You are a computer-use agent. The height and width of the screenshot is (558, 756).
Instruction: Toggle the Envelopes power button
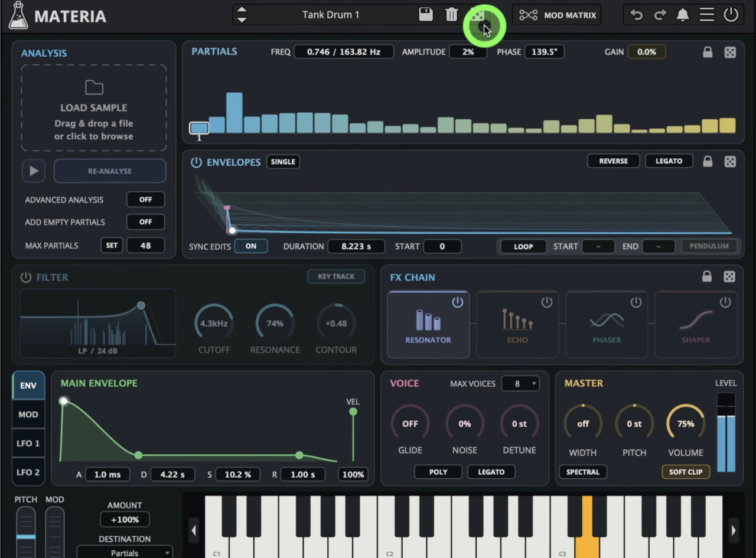196,162
